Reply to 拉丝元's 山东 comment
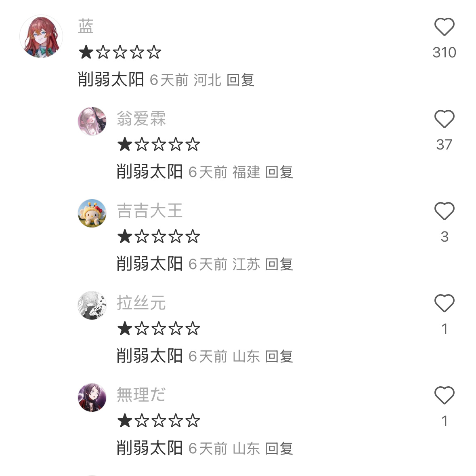The height and width of the screenshot is (476, 476). click(279, 356)
